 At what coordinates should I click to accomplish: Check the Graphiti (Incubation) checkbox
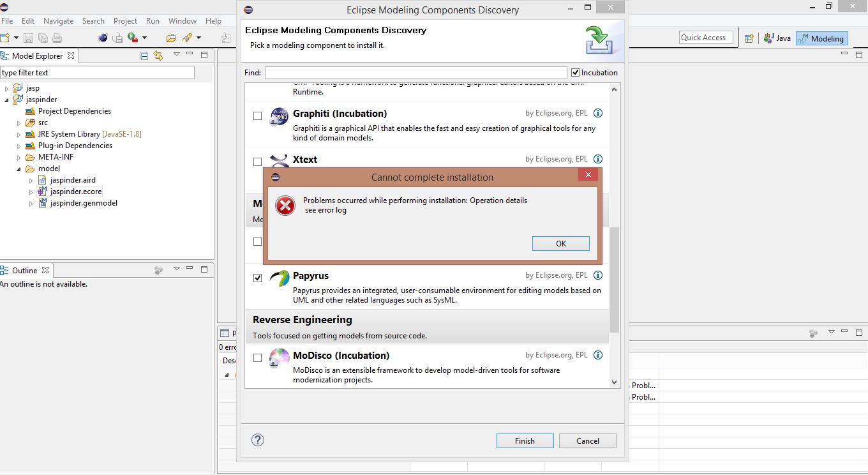coord(258,116)
